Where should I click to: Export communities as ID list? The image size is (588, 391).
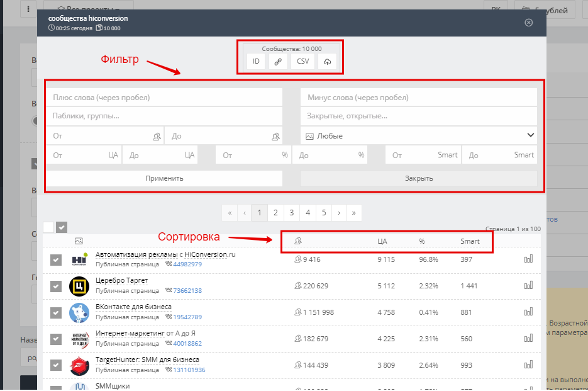(x=256, y=61)
